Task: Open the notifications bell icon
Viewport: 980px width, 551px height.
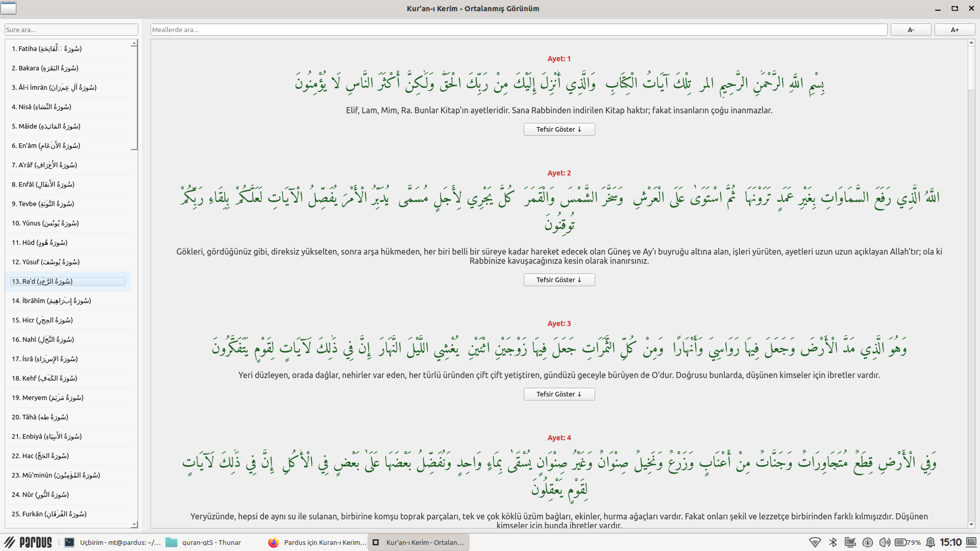Action: tap(930, 542)
